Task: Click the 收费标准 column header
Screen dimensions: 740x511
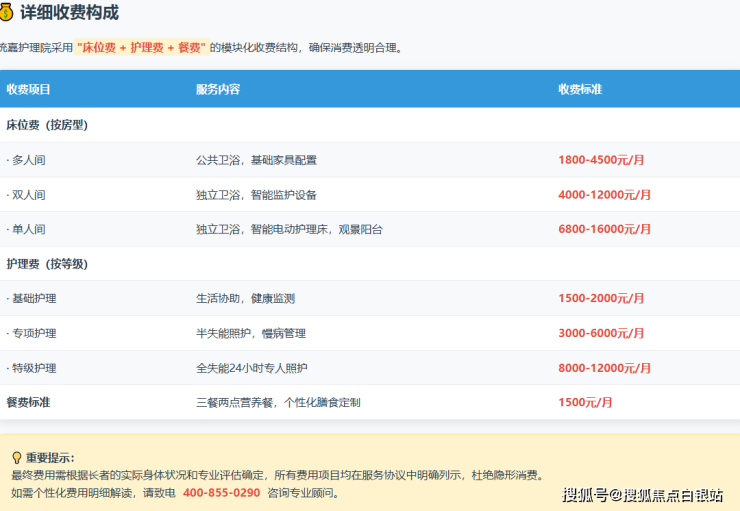Action: coord(580,89)
